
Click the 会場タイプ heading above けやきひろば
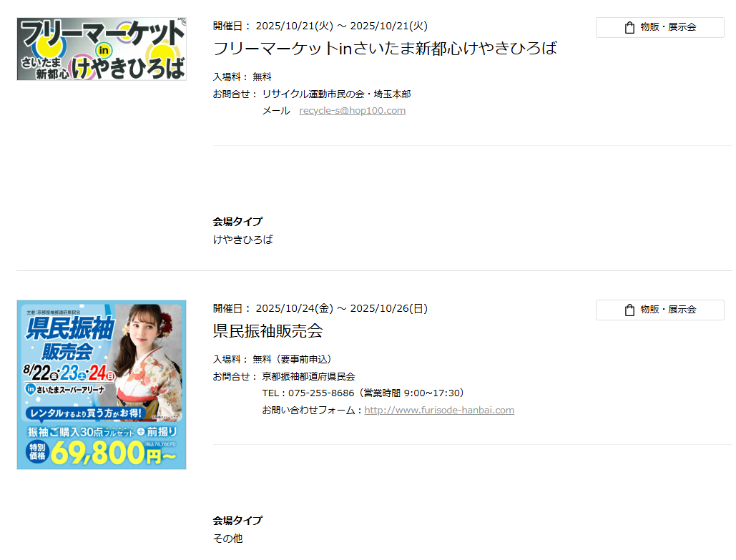click(237, 222)
